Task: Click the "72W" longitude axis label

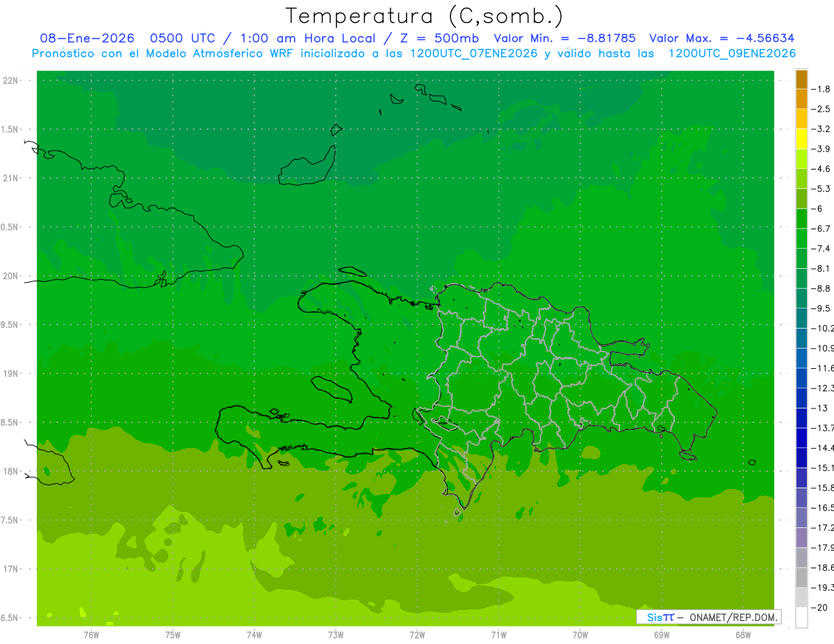Action: (417, 634)
